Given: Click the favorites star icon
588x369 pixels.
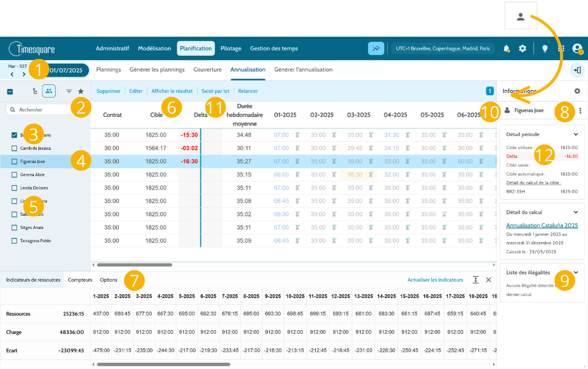Looking at the screenshot, I should click(80, 91).
